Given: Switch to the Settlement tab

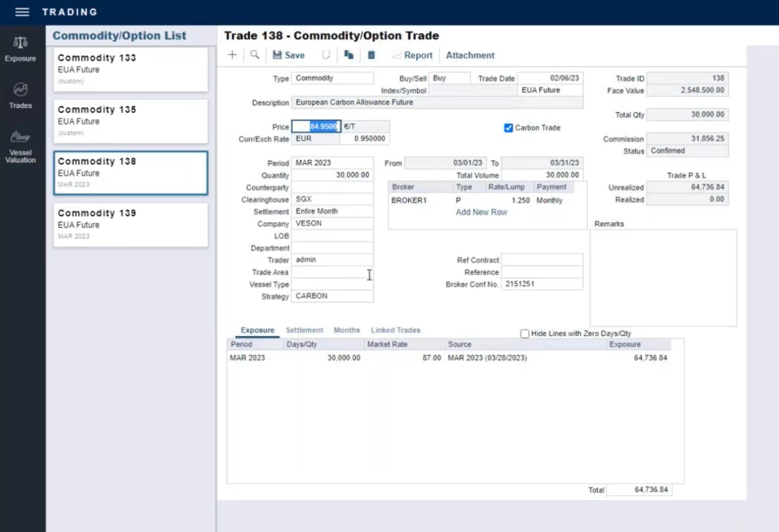Looking at the screenshot, I should coord(304,330).
